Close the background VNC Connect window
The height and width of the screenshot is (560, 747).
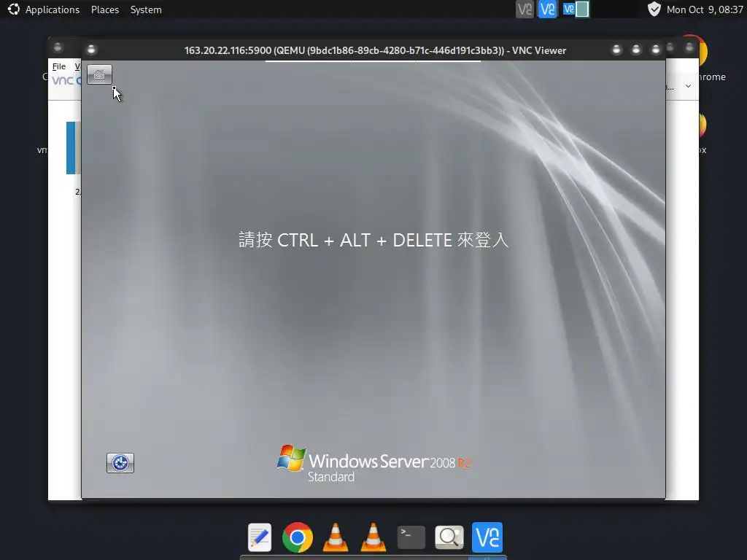689,47
